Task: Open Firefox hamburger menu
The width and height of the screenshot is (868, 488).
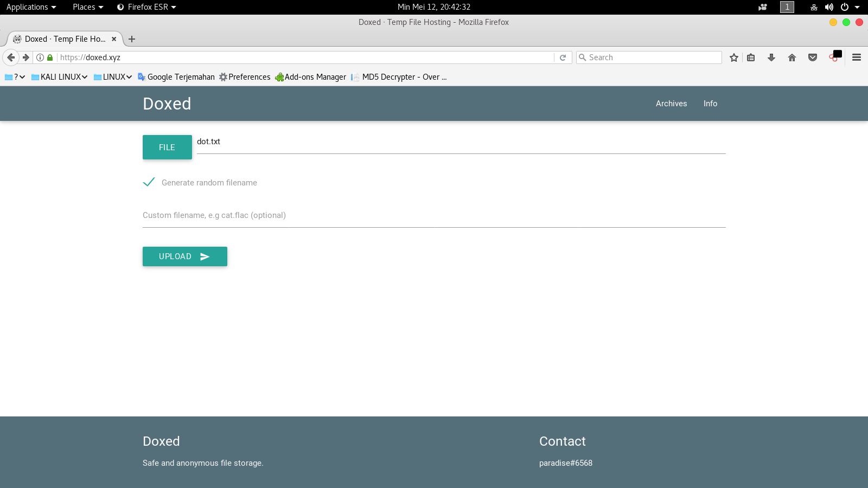Action: pyautogui.click(x=857, y=57)
